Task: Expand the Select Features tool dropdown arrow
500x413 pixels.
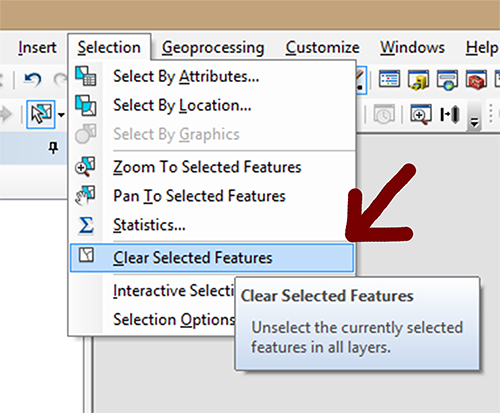Action: (x=61, y=115)
